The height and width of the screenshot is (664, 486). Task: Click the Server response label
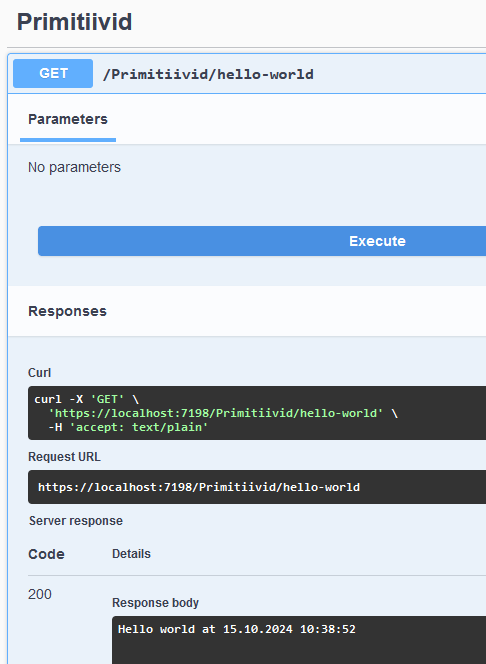coord(76,521)
